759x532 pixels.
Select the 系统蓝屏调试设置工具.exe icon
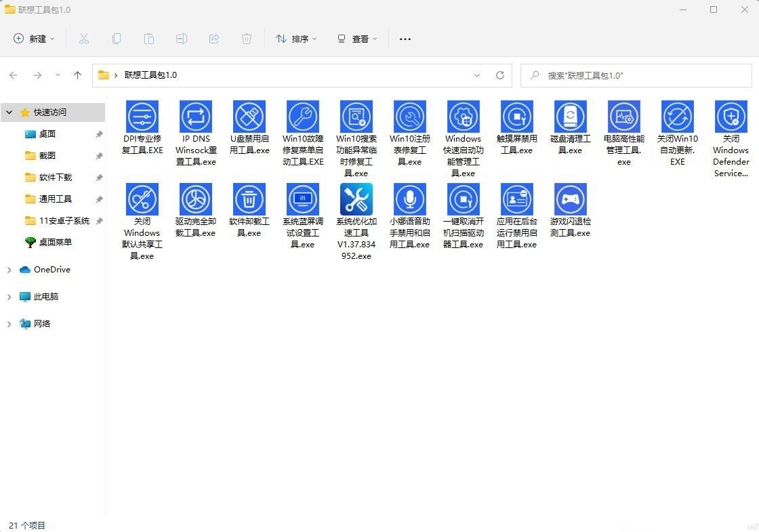click(303, 199)
